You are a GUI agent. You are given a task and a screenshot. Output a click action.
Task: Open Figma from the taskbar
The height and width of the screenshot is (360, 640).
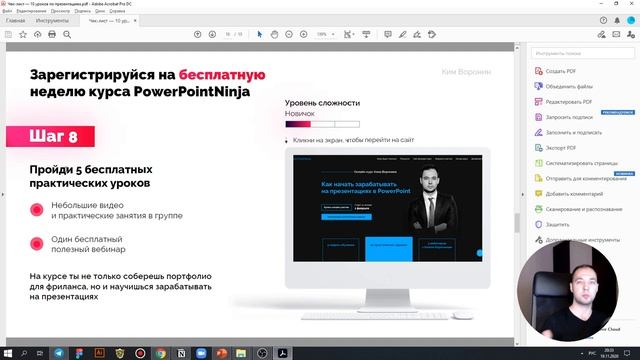pos(79,353)
